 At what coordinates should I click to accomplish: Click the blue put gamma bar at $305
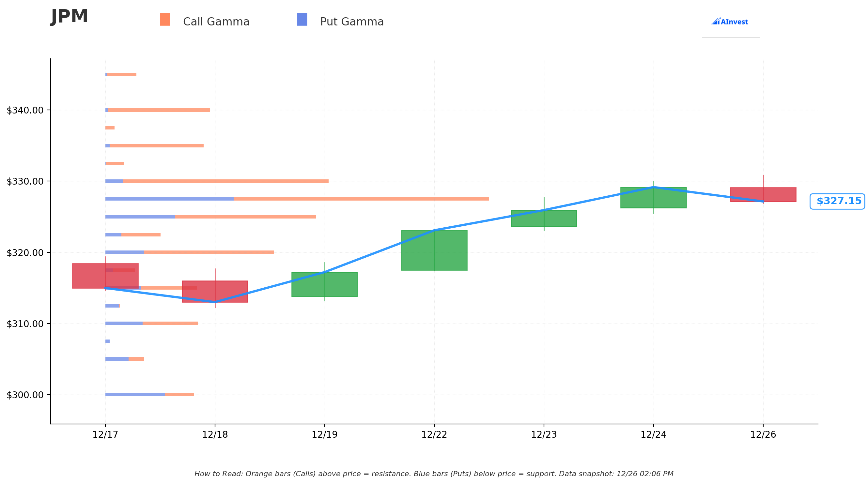point(117,359)
